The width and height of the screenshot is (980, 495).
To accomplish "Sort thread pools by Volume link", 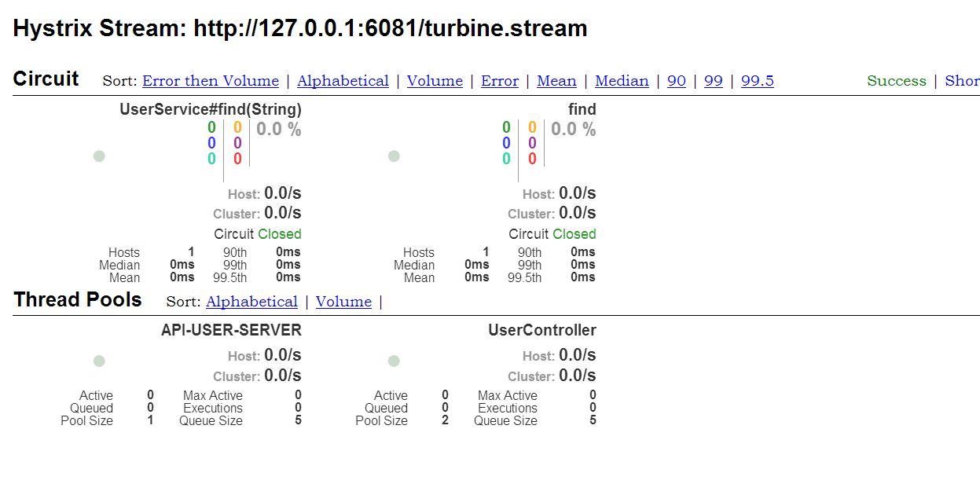I will coord(343,302).
